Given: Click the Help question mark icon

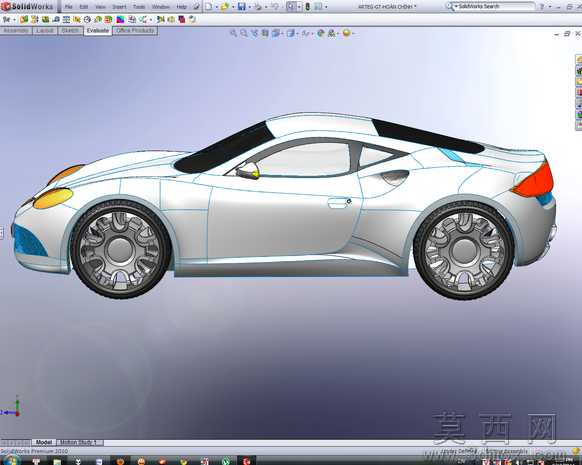Looking at the screenshot, I should click(542, 7).
